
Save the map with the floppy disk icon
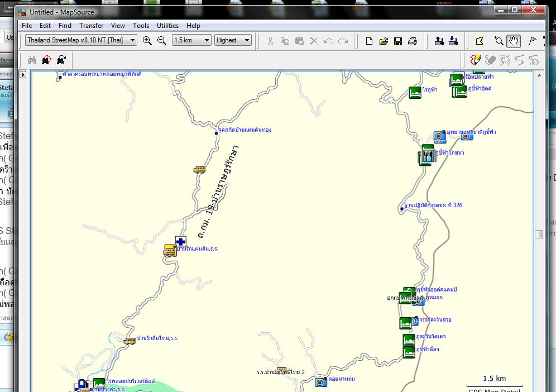[398, 41]
